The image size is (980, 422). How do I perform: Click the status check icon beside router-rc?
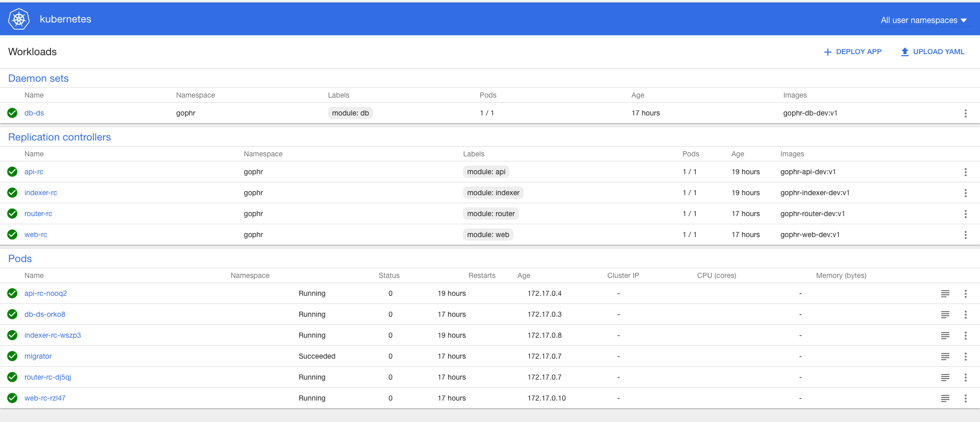(x=12, y=214)
